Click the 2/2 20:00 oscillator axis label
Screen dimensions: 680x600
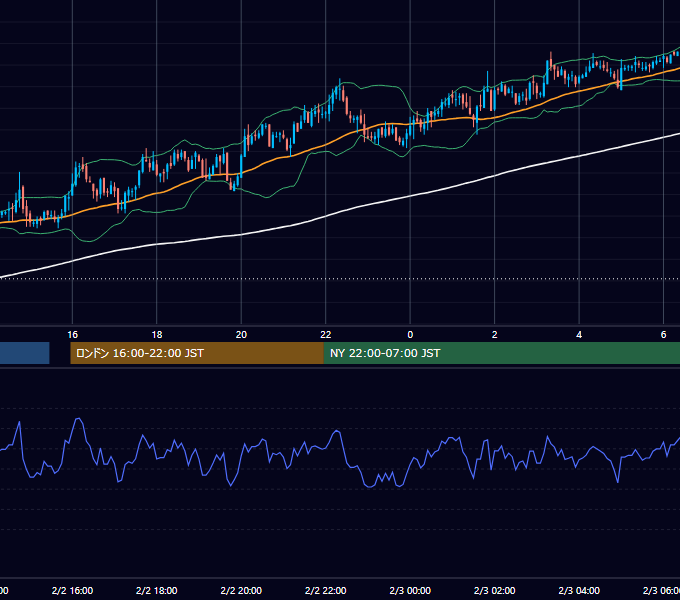pos(241,590)
